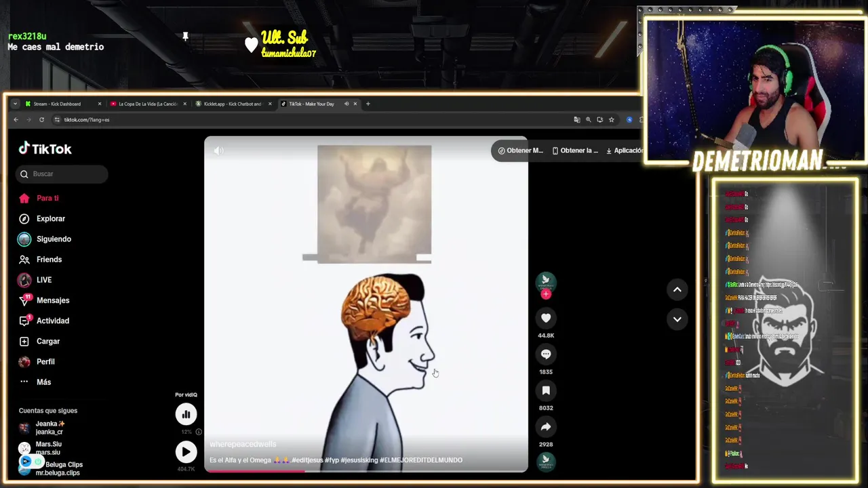Open comments via the speech bubble icon
868x488 pixels.
(x=546, y=354)
